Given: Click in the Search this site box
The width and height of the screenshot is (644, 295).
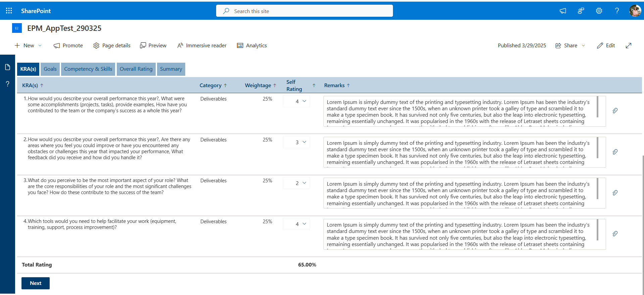Looking at the screenshot, I should 304,11.
